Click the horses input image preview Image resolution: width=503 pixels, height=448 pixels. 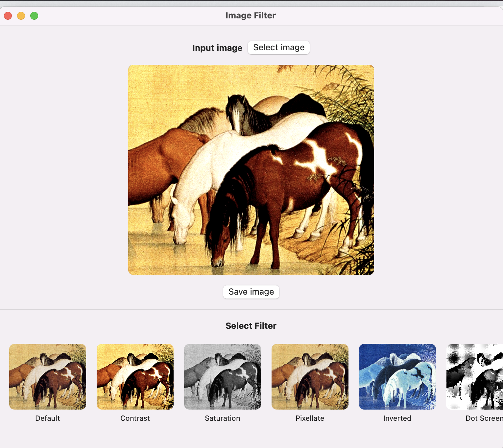[x=251, y=169]
